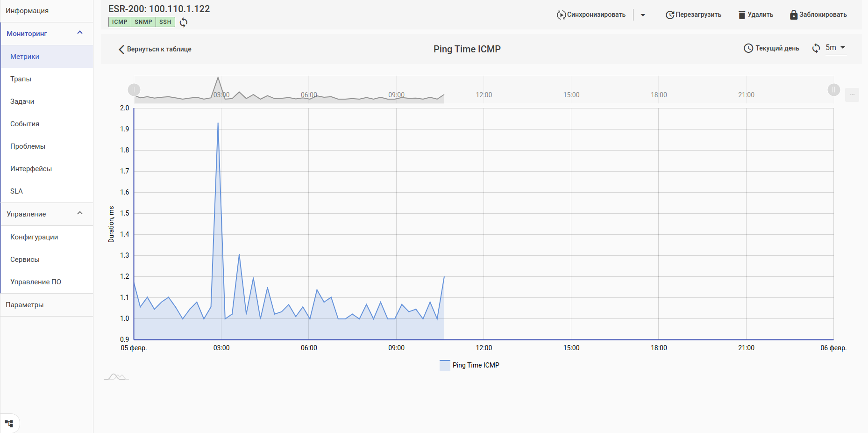Image resolution: width=868 pixels, height=433 pixels.
Task: Open the Трапы menu item
Action: [x=21, y=79]
